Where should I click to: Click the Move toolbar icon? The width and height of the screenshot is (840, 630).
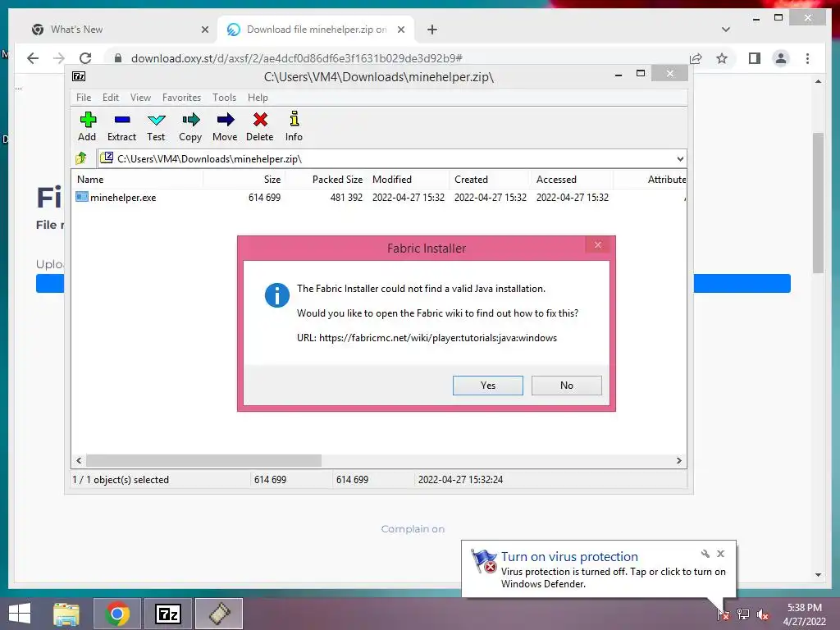coord(225,120)
